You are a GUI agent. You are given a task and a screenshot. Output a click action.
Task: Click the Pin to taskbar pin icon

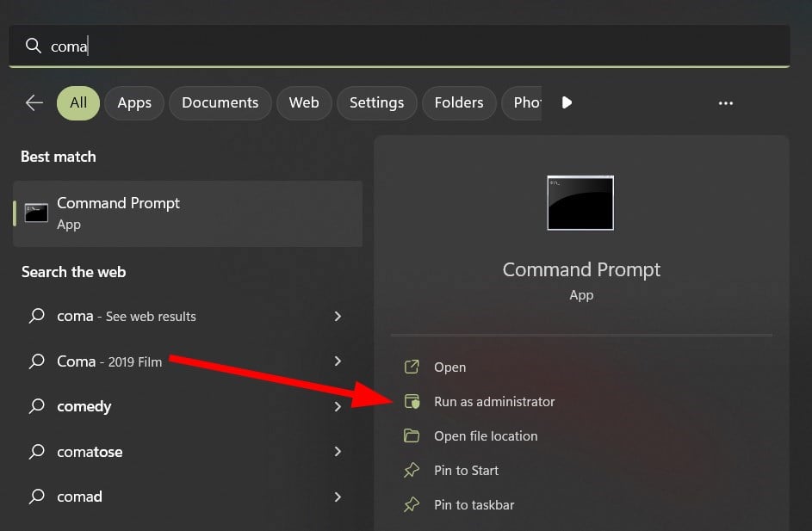[x=412, y=505]
